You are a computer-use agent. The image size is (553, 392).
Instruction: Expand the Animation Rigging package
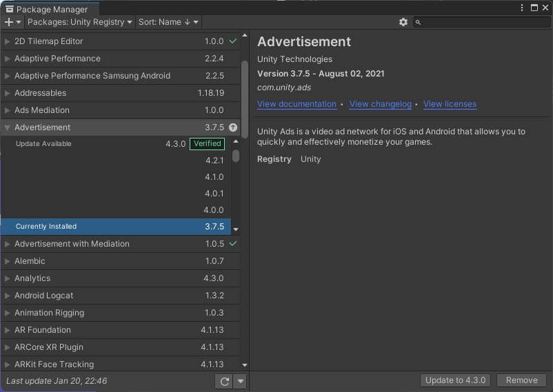(x=7, y=313)
